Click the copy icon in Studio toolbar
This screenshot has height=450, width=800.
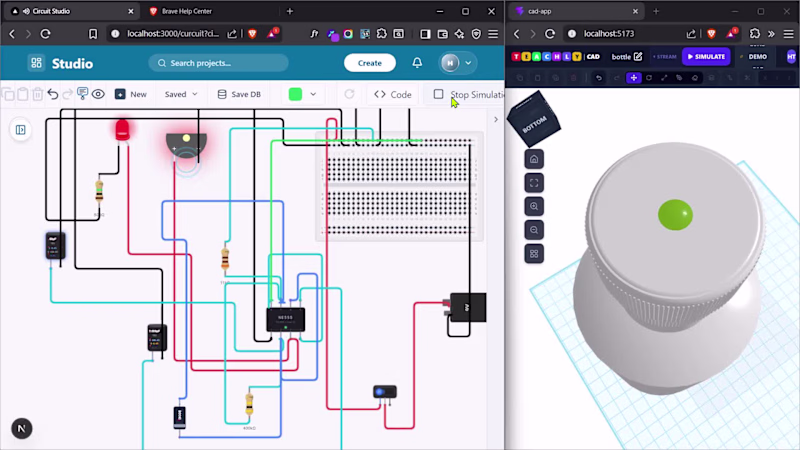(x=9, y=94)
